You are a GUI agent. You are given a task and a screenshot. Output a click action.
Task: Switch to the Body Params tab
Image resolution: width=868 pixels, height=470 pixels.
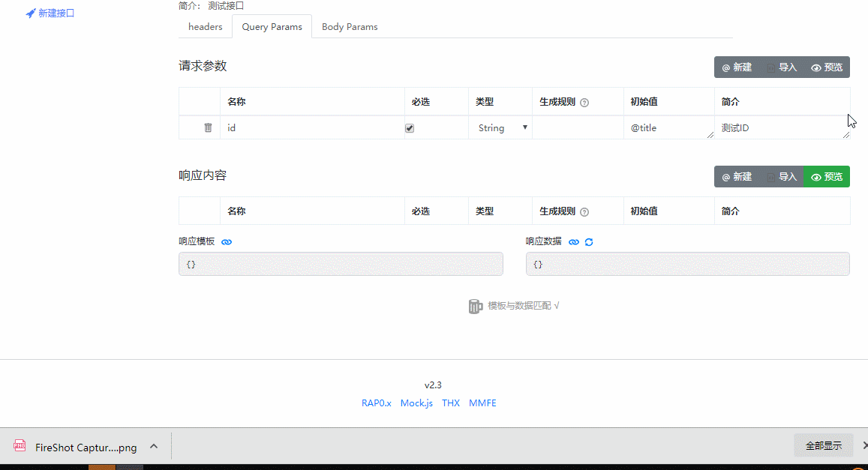[350, 26]
